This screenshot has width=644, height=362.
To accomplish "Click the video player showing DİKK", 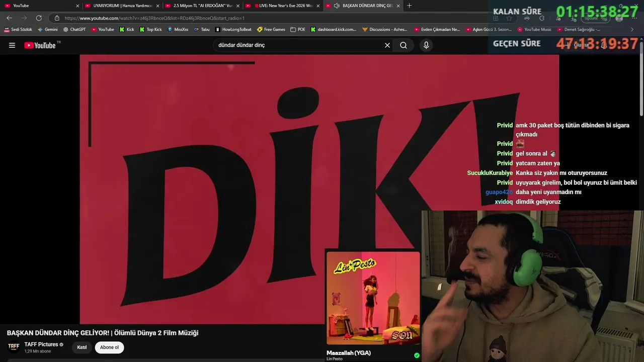I will click(x=319, y=189).
